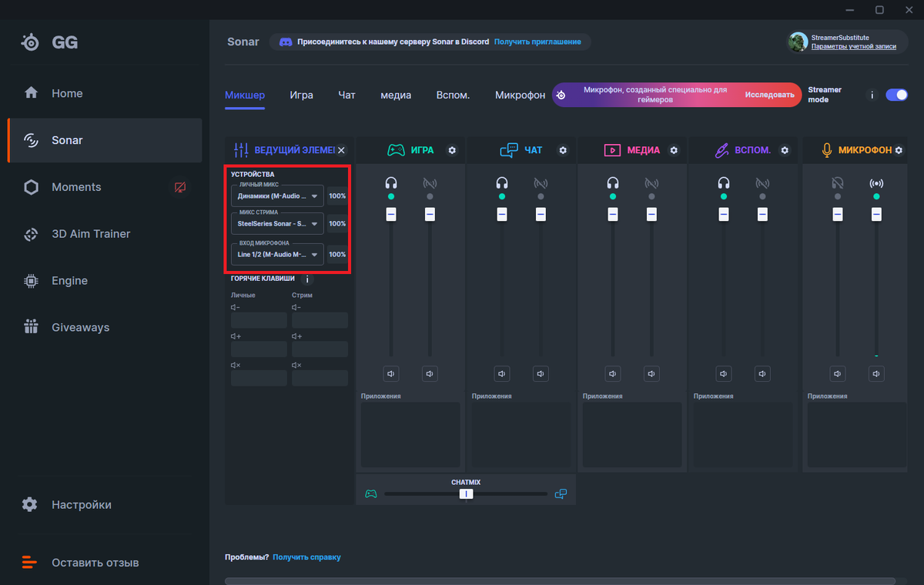Screen dimensions: 924x585
Task: Switch to the Чат tab
Action: 346,95
